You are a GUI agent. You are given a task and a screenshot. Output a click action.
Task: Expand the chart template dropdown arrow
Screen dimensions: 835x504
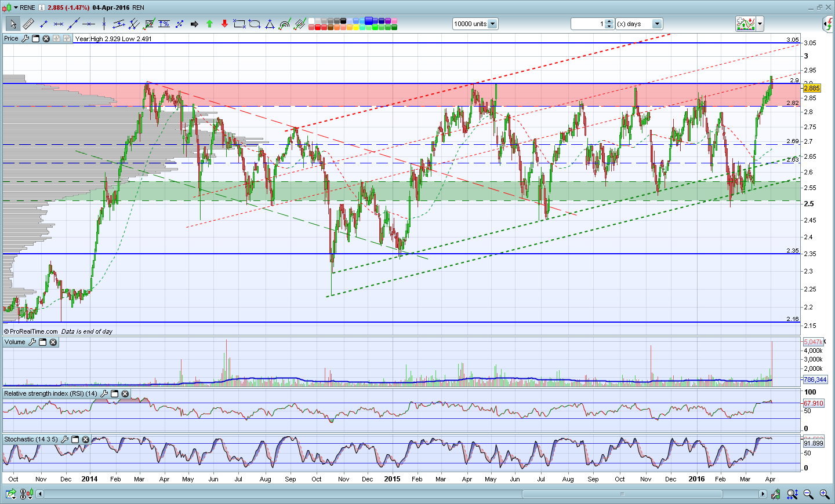[x=760, y=24]
